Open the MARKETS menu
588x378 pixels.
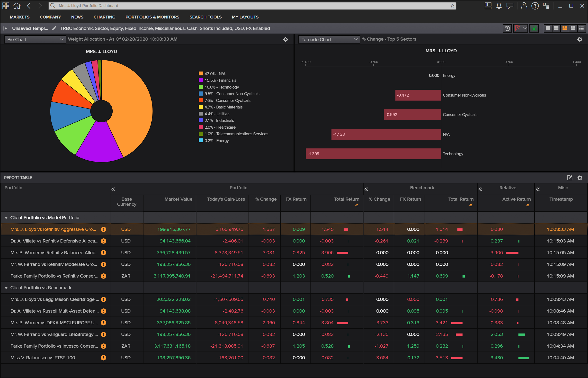coord(20,17)
